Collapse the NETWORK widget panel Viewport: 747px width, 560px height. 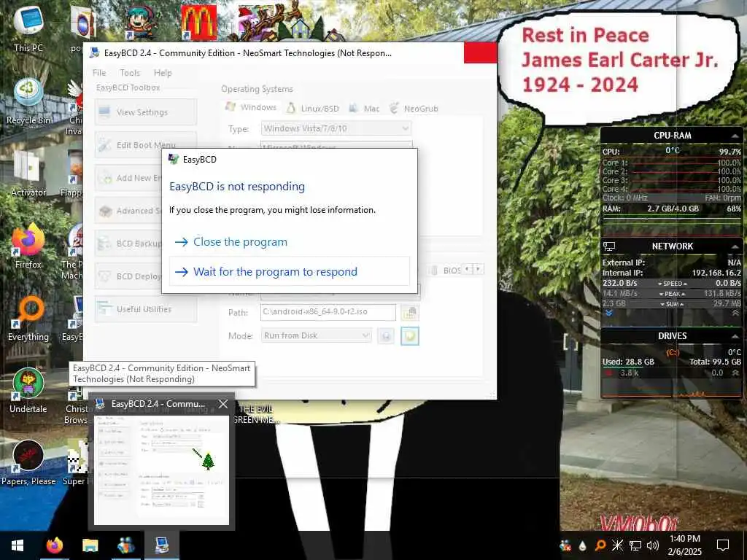[x=735, y=246]
